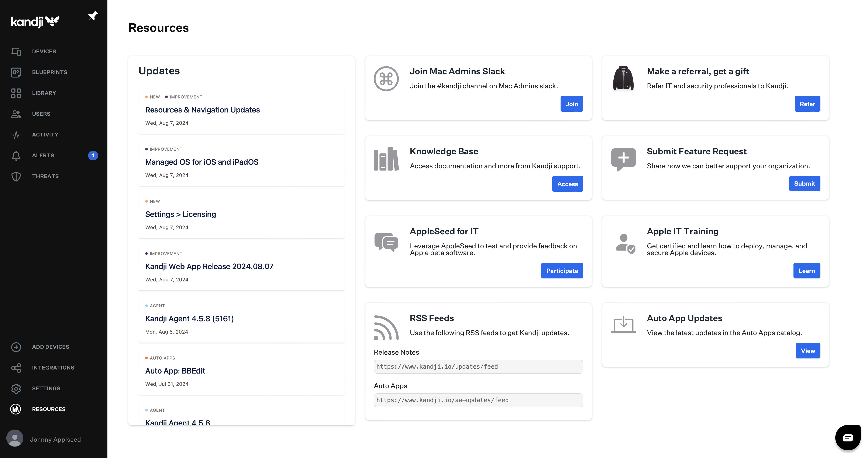
Task: Click the Submit feature request button
Action: click(804, 184)
